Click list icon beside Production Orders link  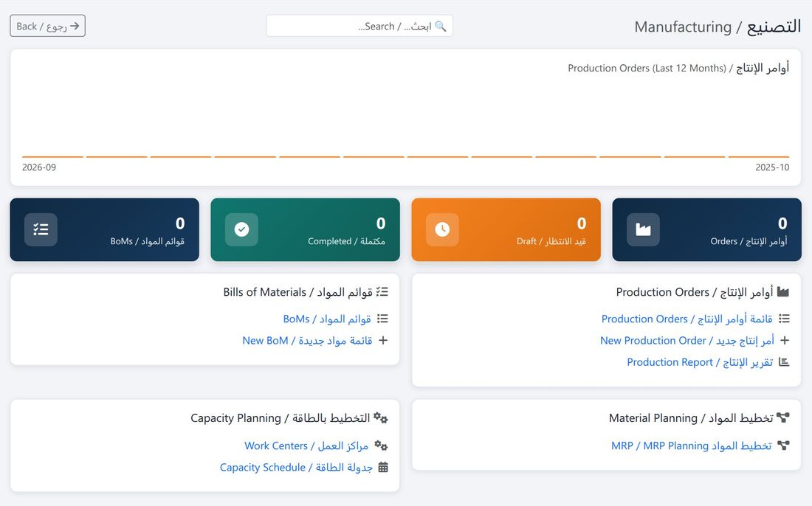click(785, 319)
